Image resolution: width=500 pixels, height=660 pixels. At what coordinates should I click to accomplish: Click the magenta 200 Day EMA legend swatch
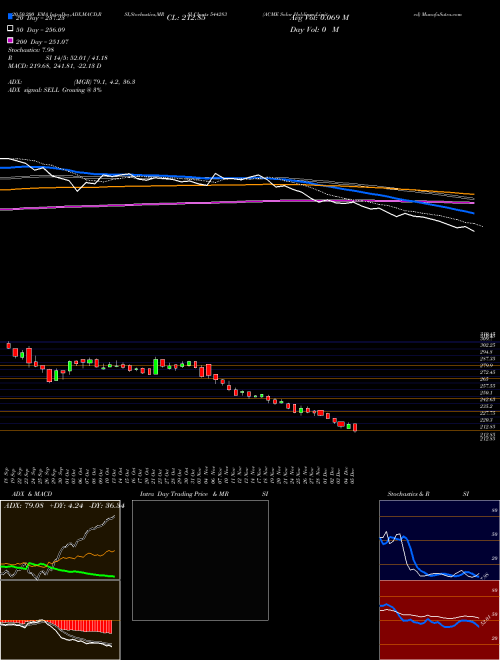(x=10, y=40)
